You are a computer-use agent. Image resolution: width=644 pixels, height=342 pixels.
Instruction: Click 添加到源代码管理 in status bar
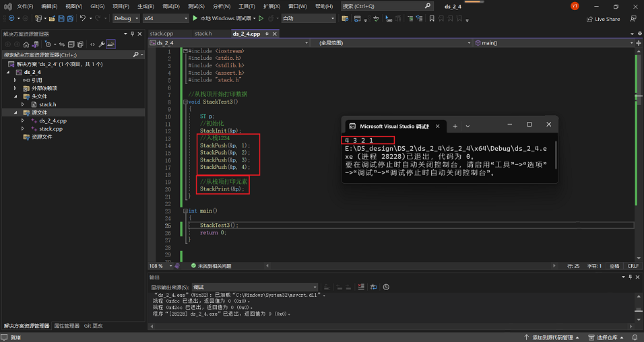click(552, 337)
